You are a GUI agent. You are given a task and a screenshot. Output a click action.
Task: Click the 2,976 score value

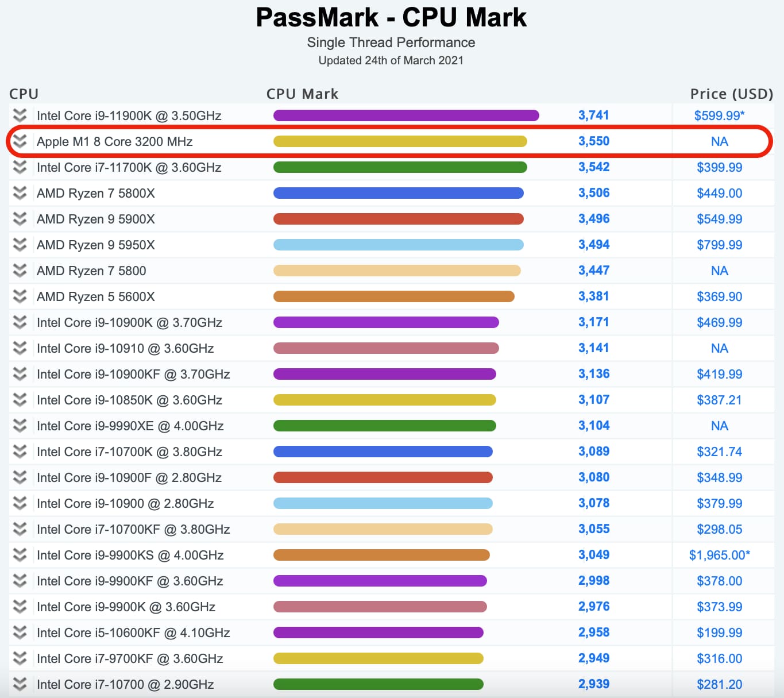point(594,606)
